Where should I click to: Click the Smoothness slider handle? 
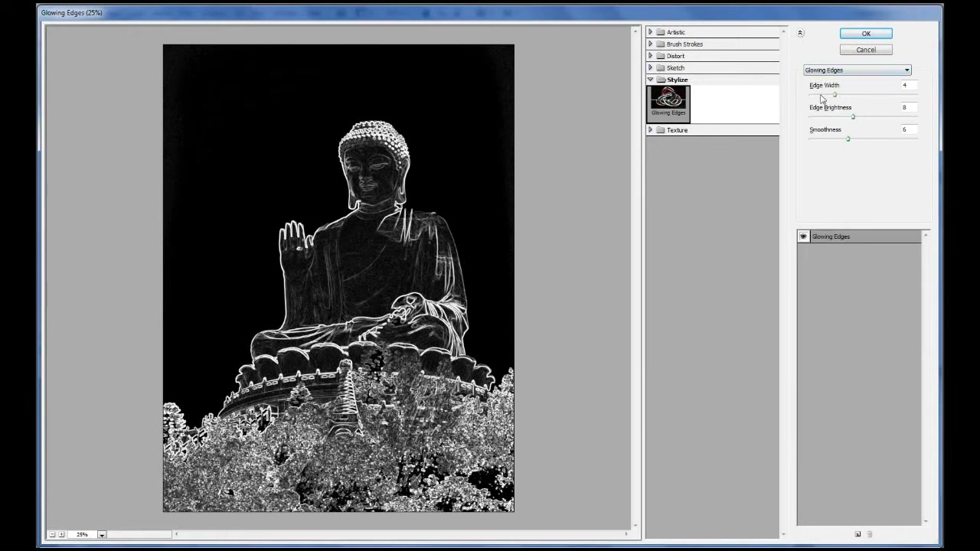(848, 139)
